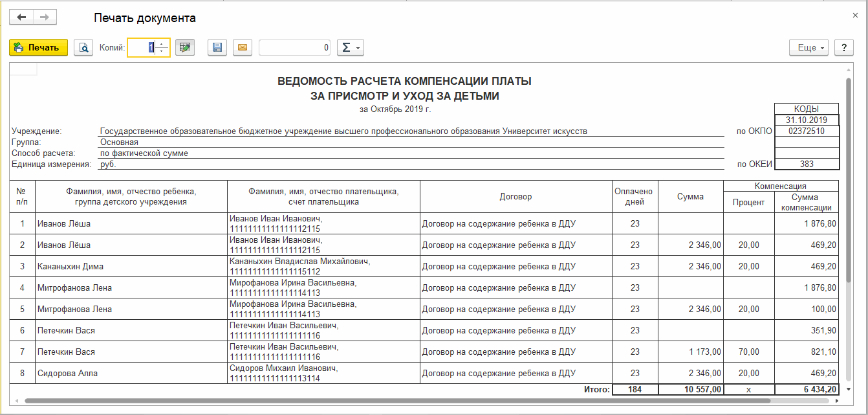The width and height of the screenshot is (868, 415).
Task: Expand the Σ sum dropdown
Action: point(351,47)
